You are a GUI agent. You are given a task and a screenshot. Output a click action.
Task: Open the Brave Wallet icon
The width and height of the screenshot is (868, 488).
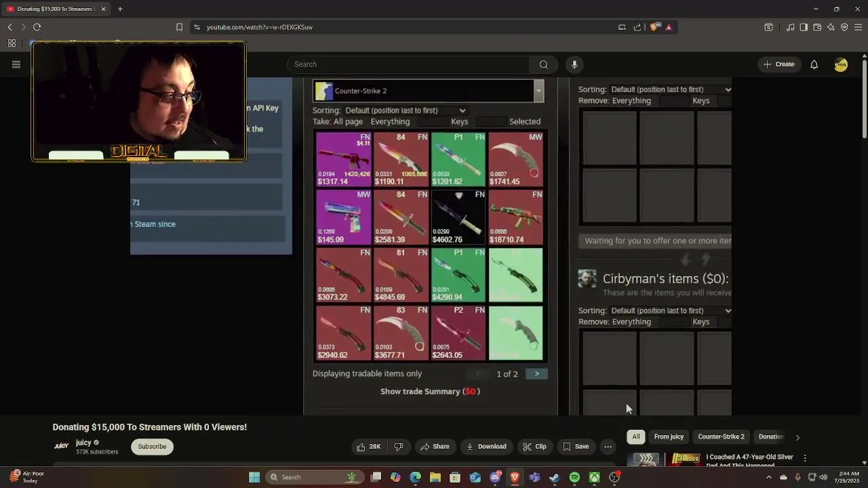click(x=817, y=27)
